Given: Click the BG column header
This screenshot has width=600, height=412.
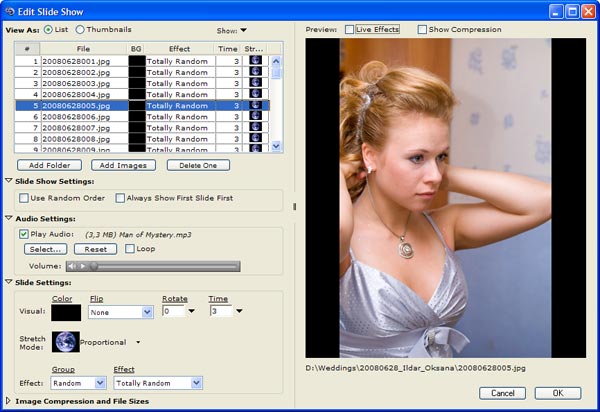Looking at the screenshot, I should pyautogui.click(x=136, y=49).
